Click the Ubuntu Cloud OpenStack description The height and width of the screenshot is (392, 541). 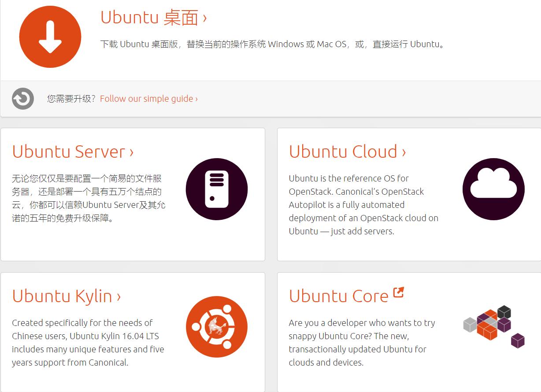363,205
